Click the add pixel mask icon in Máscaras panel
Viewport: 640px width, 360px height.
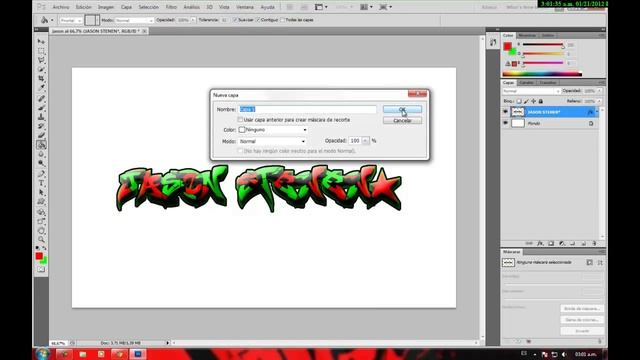coord(589,262)
